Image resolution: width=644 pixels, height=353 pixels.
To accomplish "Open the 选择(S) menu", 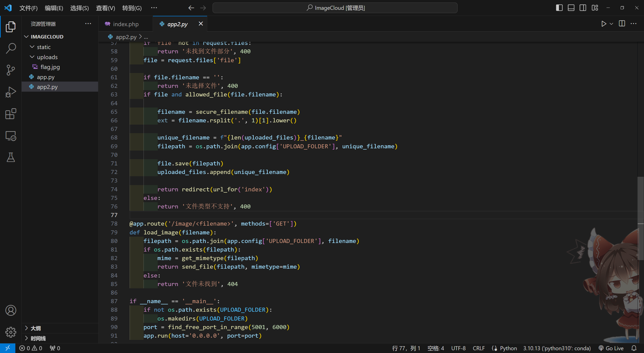I will click(79, 8).
